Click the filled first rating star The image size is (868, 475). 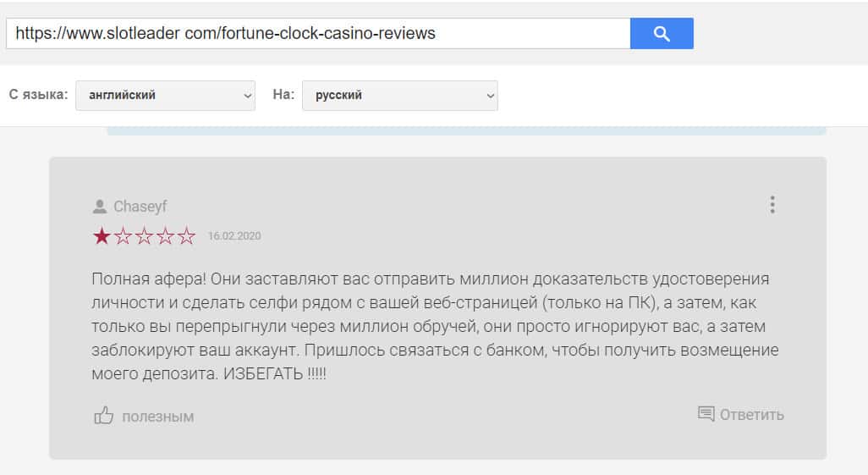(x=102, y=236)
